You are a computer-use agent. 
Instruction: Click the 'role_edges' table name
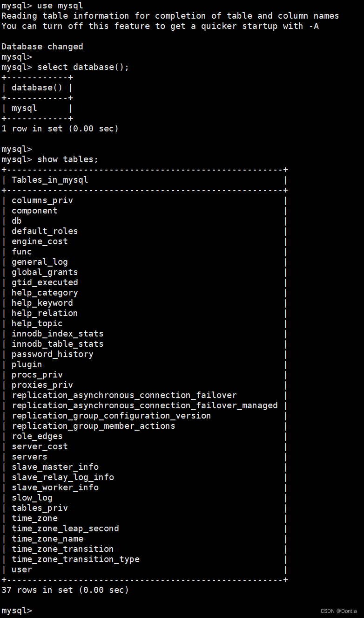[37, 436]
